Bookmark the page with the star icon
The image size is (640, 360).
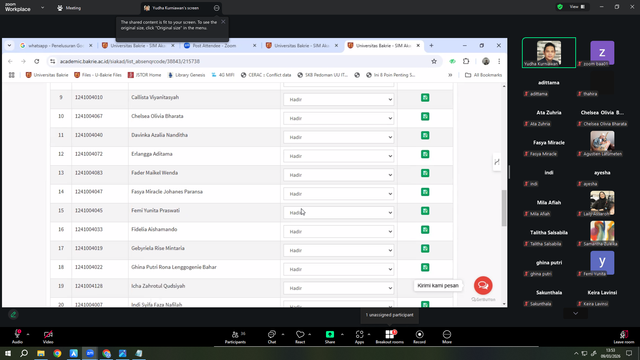click(x=434, y=61)
